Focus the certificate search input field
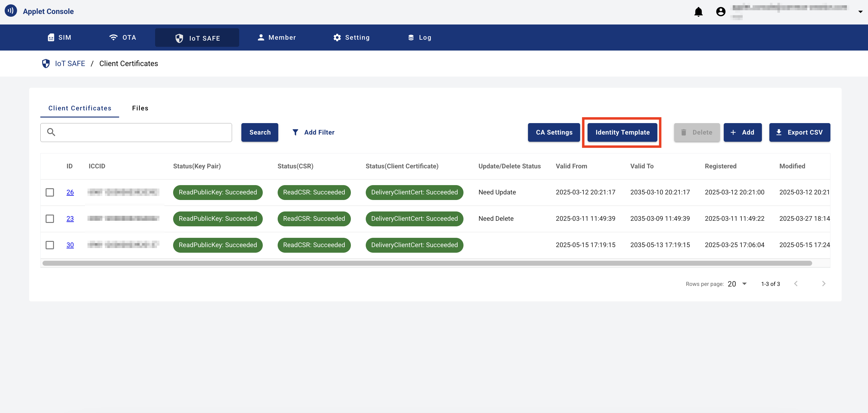This screenshot has height=413, width=868. click(x=136, y=132)
